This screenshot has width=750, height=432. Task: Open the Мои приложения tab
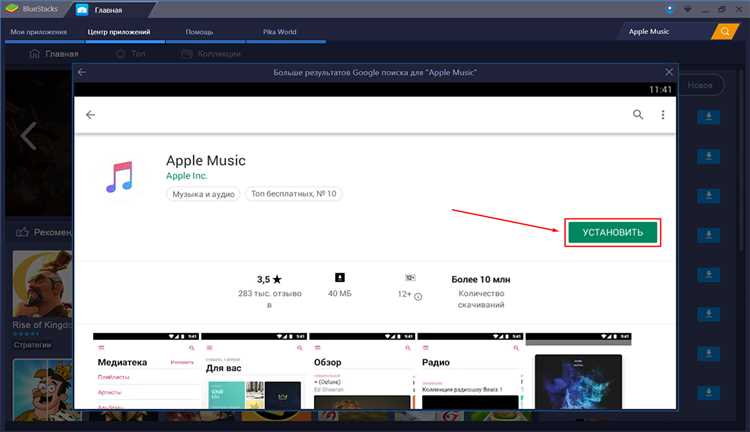(39, 32)
